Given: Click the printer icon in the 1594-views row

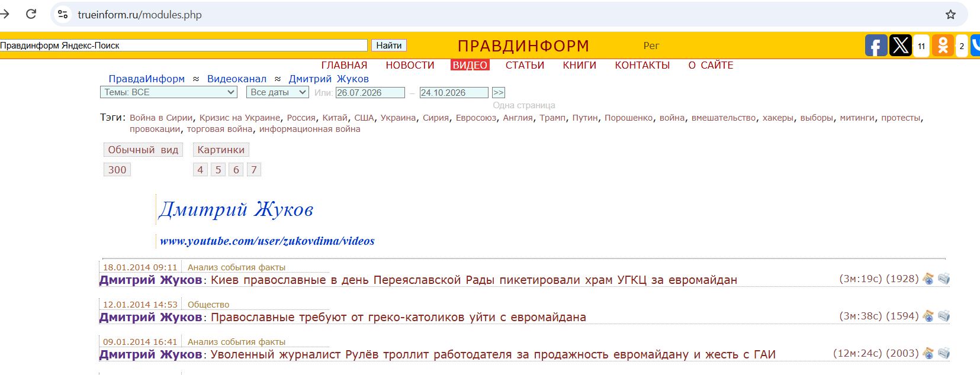Looking at the screenshot, I should click(x=944, y=316).
